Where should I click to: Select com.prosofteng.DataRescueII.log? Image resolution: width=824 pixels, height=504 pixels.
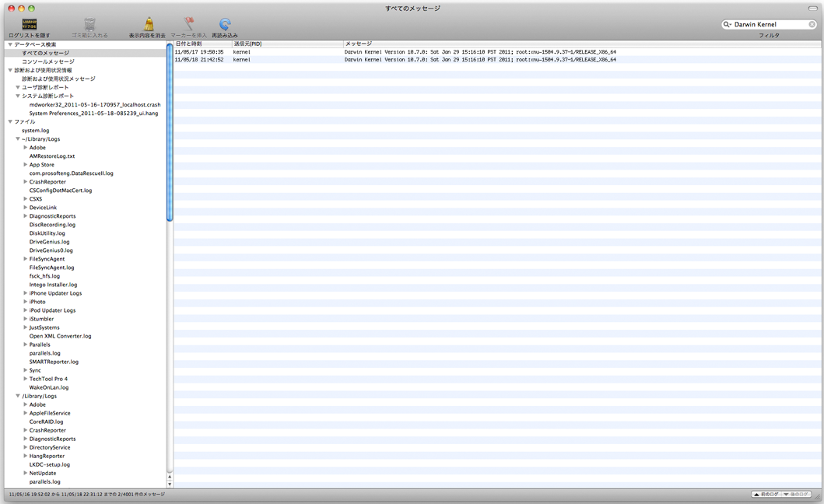[x=71, y=173]
